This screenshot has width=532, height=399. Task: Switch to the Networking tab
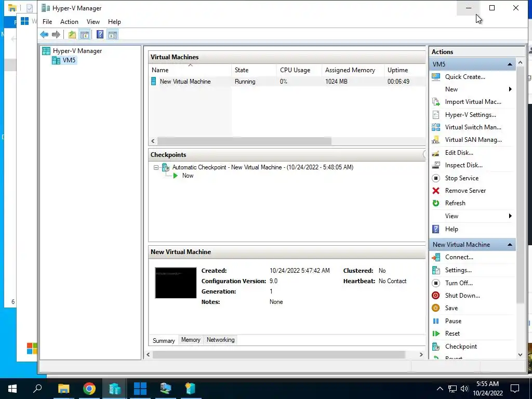point(220,340)
